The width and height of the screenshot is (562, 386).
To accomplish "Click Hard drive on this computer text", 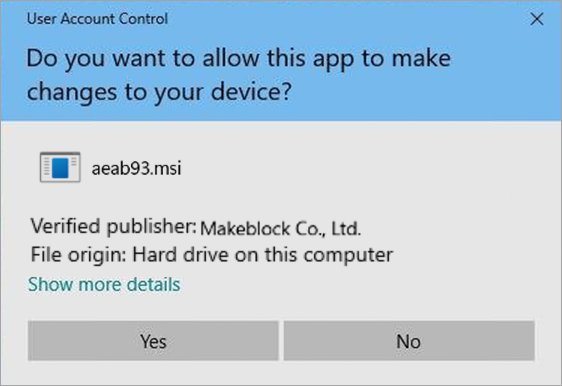I will click(263, 255).
